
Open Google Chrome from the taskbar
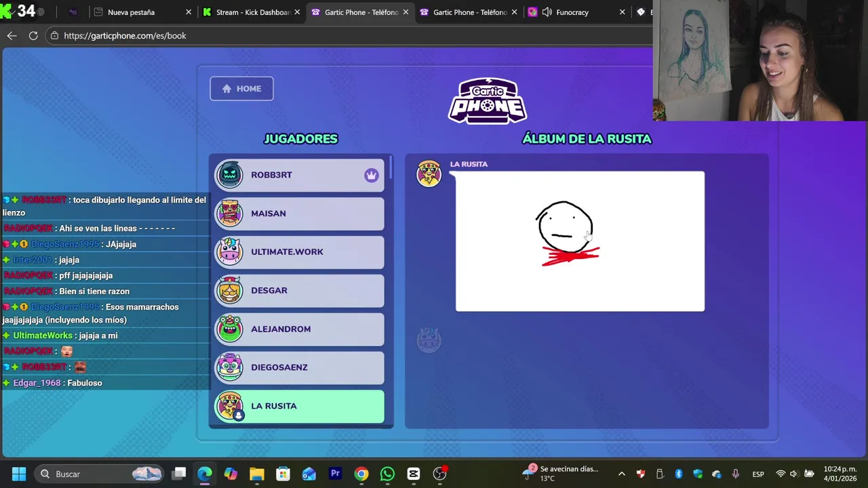click(x=361, y=474)
